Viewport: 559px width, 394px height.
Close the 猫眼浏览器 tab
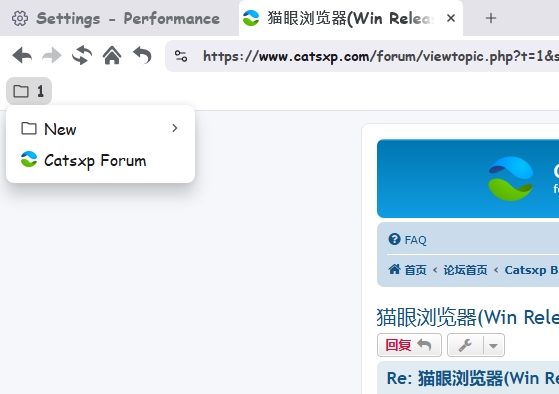451,18
